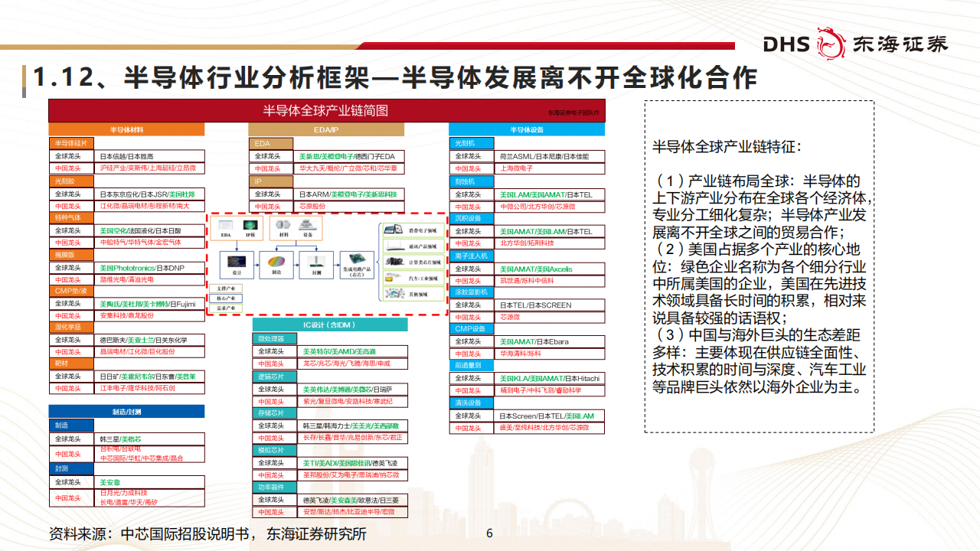Select the 集成电路产品 chip board box
This screenshot has width=980, height=551.
click(356, 266)
